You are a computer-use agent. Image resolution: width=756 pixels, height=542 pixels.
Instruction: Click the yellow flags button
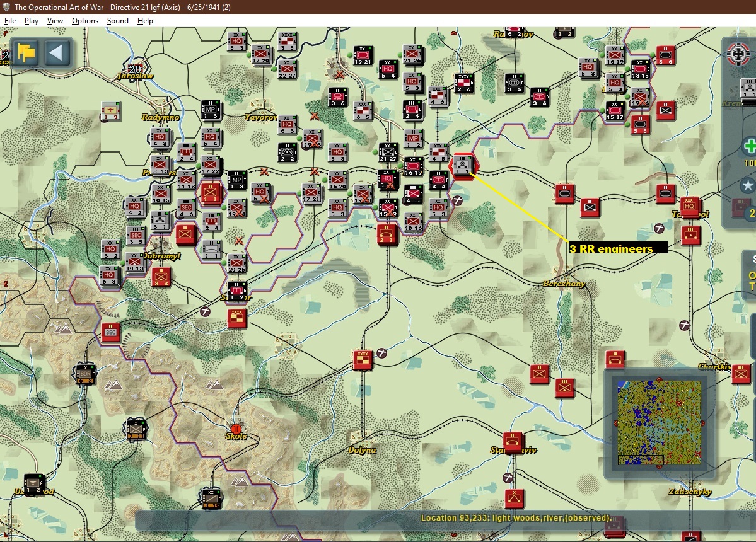(x=26, y=52)
